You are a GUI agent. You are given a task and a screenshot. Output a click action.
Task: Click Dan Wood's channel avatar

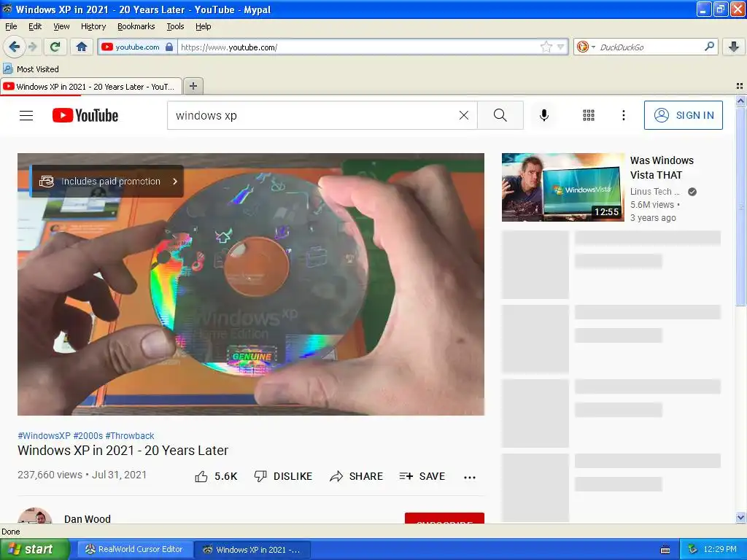tap(35, 516)
